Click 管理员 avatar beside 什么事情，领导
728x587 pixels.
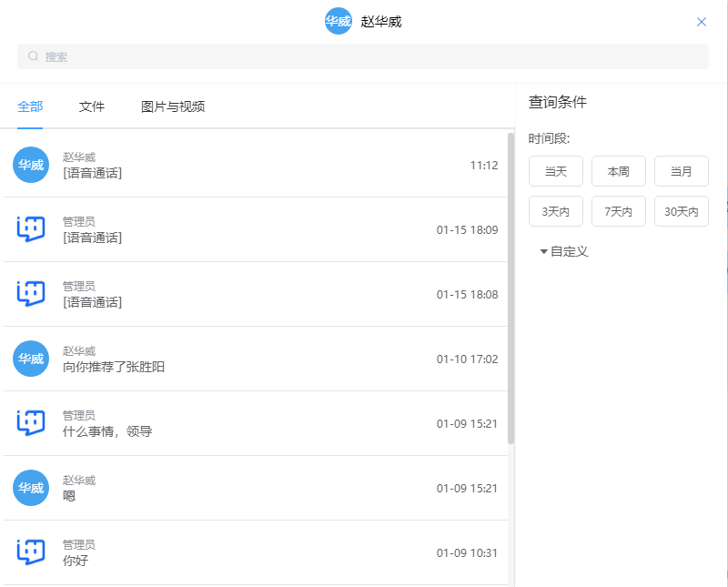[31, 423]
